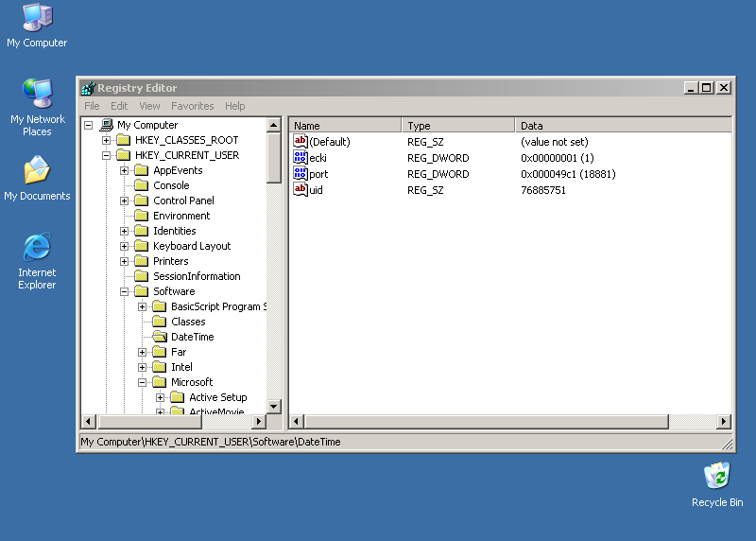756x541 pixels.
Task: Click the data value '0x00000001 (1)'
Action: [557, 158]
